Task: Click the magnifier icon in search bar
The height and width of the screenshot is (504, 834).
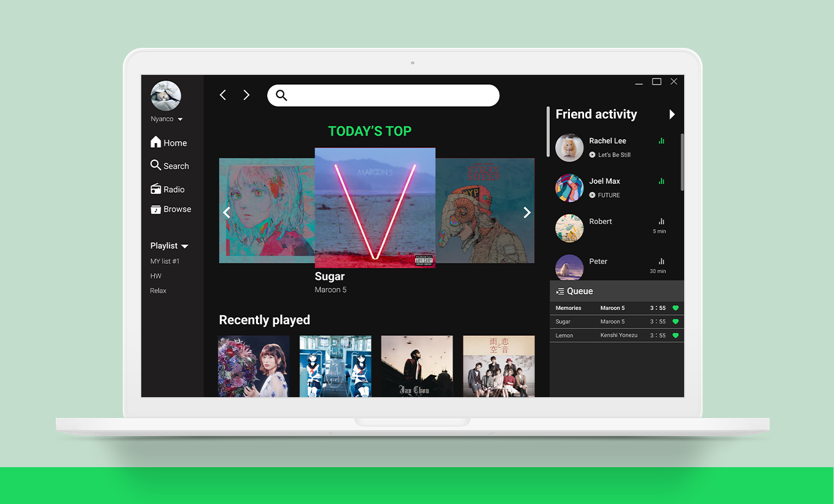Action: (x=281, y=95)
